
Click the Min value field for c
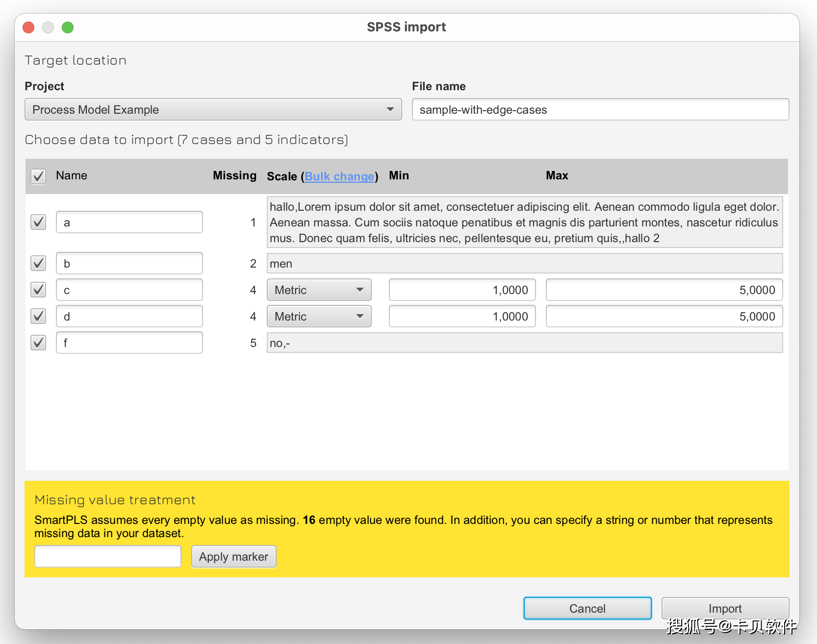(x=462, y=290)
